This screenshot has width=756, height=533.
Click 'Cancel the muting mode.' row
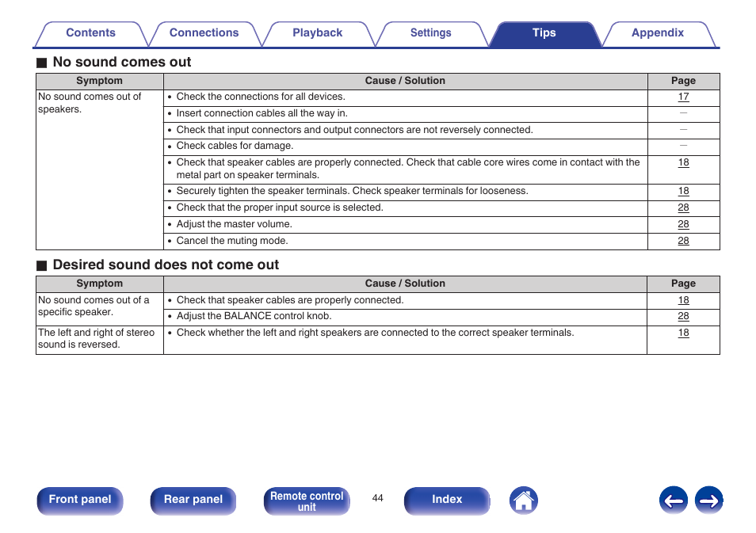coord(406,241)
